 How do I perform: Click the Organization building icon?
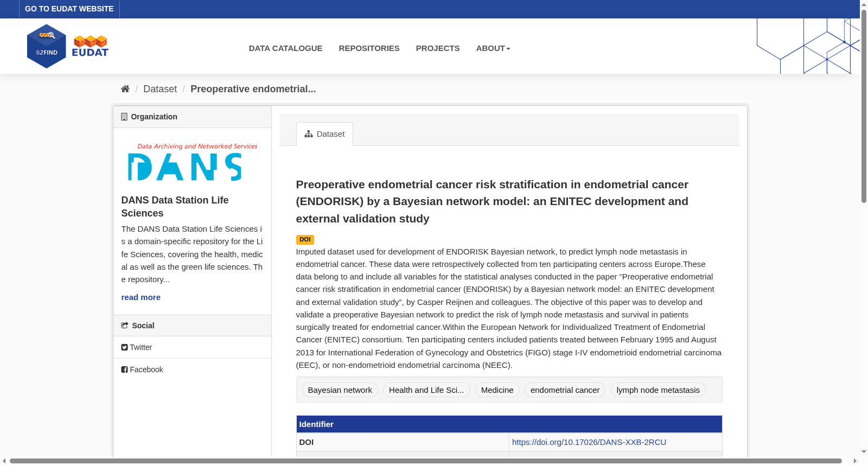pos(124,117)
